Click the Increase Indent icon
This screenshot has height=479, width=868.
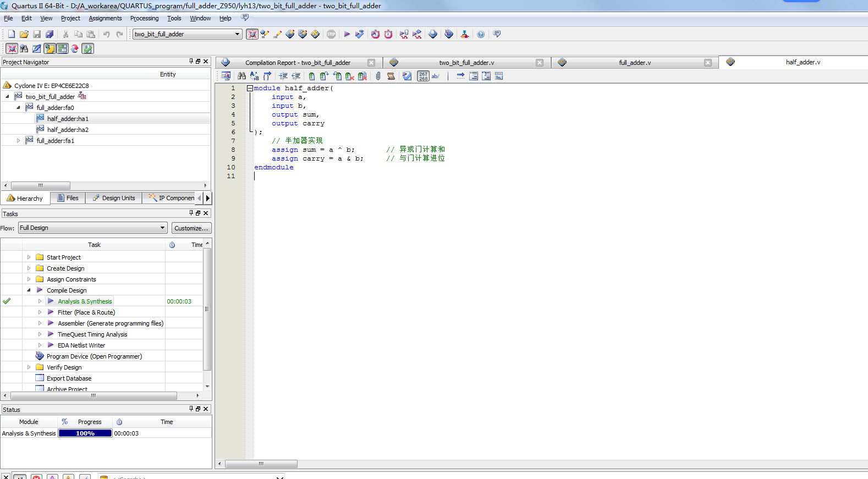click(283, 76)
